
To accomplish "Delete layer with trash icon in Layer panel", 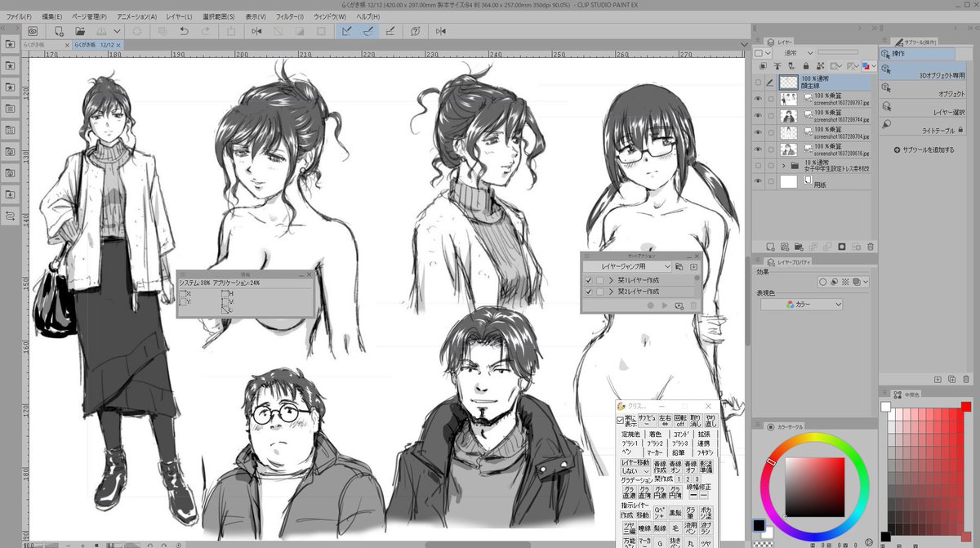I will coord(871,246).
